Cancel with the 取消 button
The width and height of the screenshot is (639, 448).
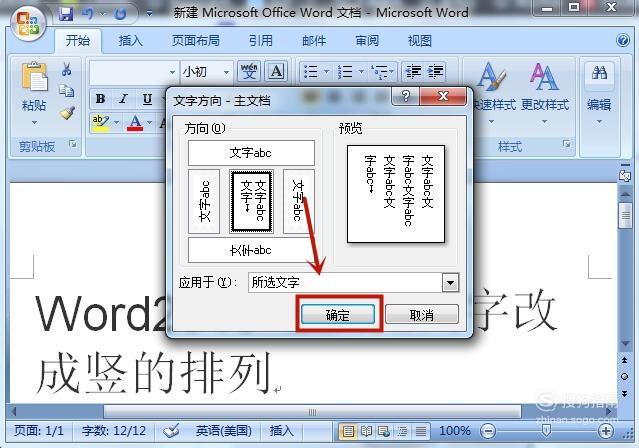pyautogui.click(x=422, y=315)
